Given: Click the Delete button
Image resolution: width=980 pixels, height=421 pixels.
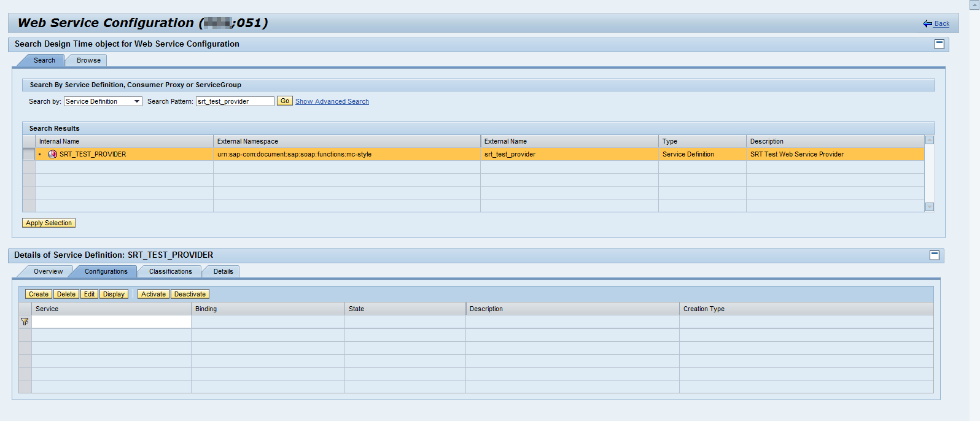Looking at the screenshot, I should pyautogui.click(x=66, y=294).
